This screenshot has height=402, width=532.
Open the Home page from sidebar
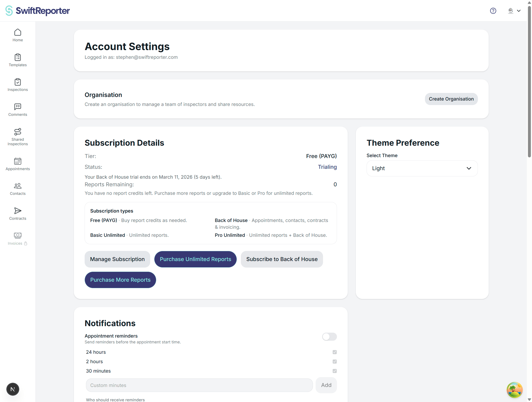[18, 35]
